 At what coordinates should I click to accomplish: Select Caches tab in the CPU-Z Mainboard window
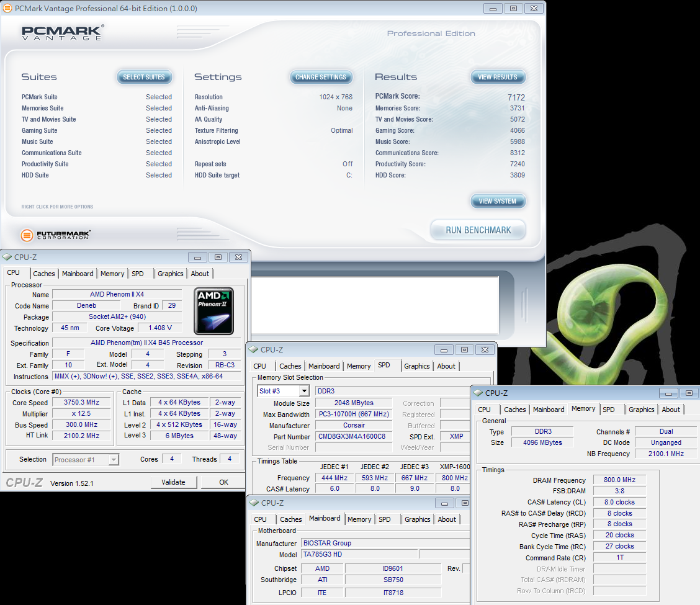[x=290, y=519]
